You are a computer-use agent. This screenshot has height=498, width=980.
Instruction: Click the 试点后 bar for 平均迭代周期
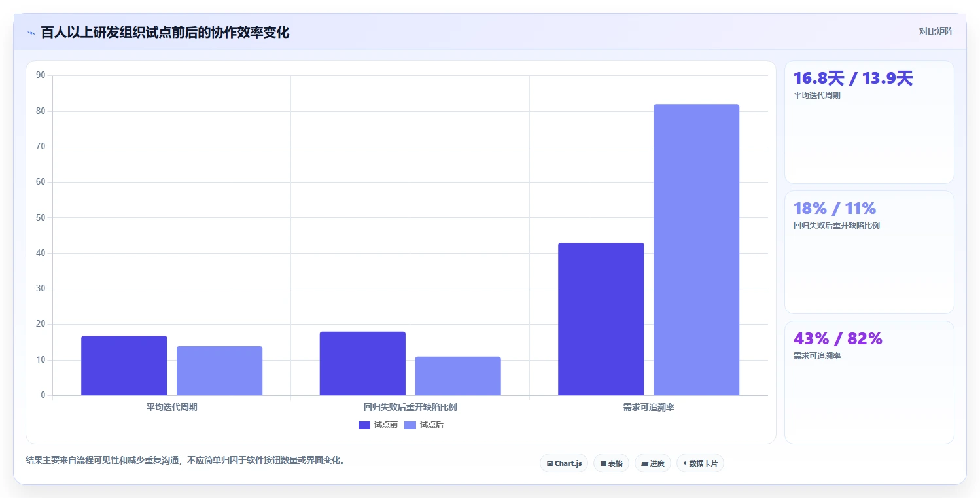220,371
